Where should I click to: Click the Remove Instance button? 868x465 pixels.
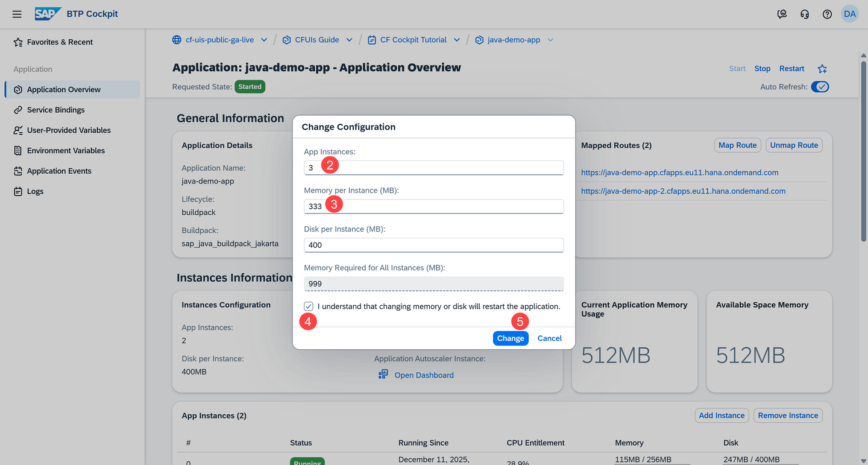click(788, 416)
